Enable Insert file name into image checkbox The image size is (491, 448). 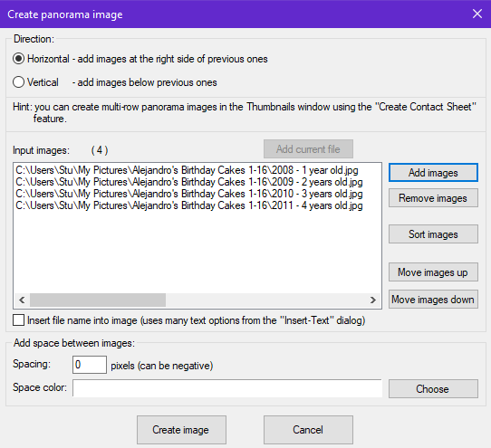coord(18,320)
